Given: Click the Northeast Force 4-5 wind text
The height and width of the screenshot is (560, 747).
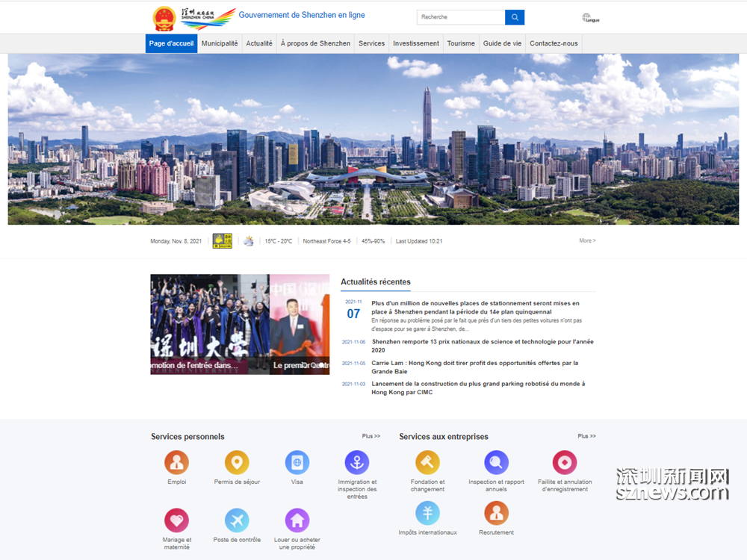Looking at the screenshot, I should coord(327,241).
